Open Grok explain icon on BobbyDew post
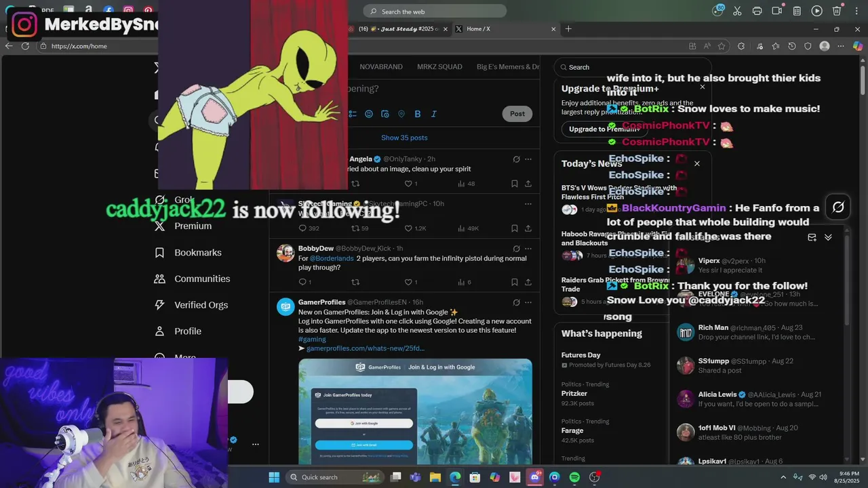The height and width of the screenshot is (488, 868). (516, 249)
